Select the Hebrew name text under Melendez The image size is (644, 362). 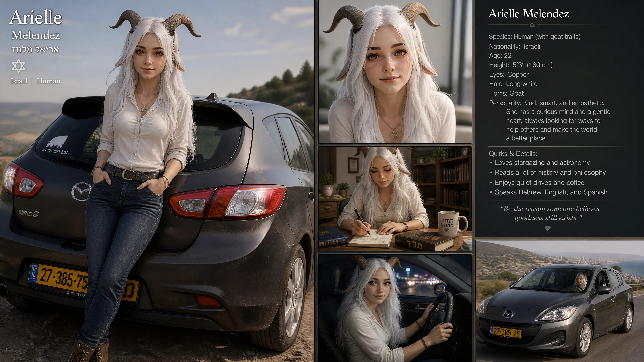35,49
